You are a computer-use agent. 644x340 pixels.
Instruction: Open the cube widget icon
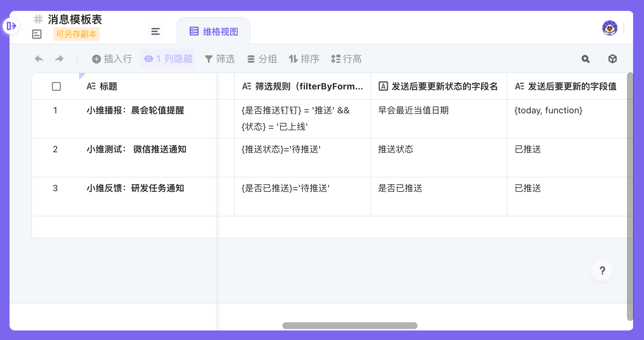click(613, 59)
